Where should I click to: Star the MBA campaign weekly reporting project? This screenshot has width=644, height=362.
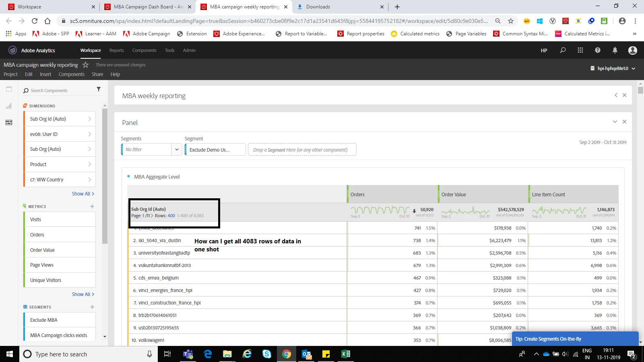click(x=85, y=65)
